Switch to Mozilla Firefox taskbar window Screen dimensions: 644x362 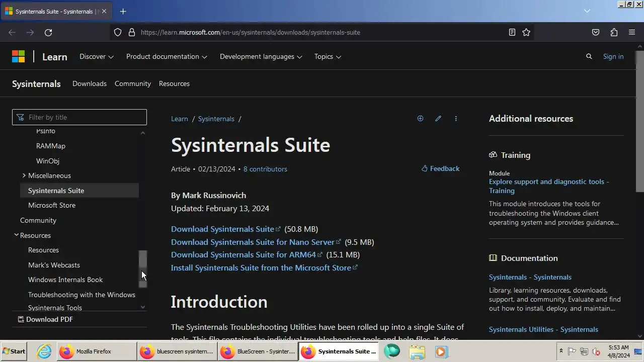click(x=96, y=351)
